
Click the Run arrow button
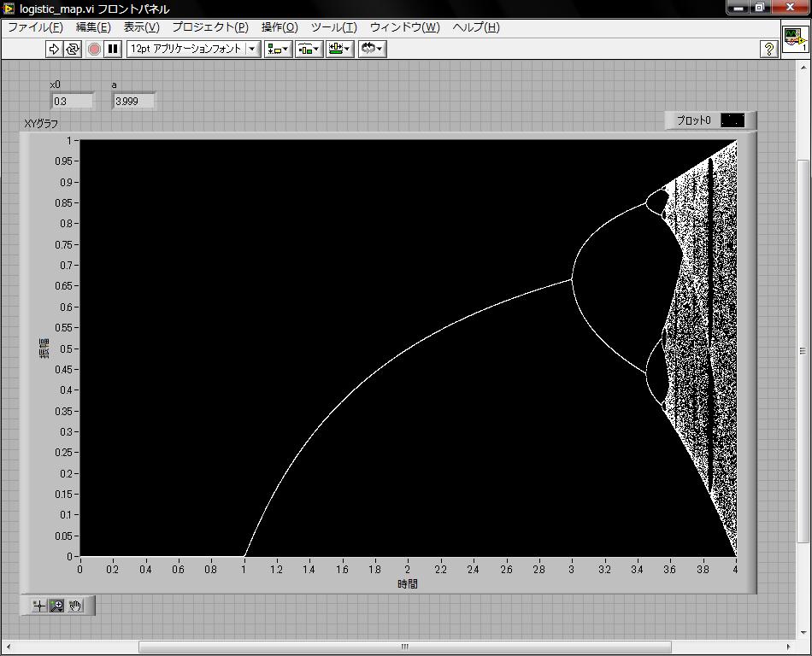pyautogui.click(x=53, y=49)
